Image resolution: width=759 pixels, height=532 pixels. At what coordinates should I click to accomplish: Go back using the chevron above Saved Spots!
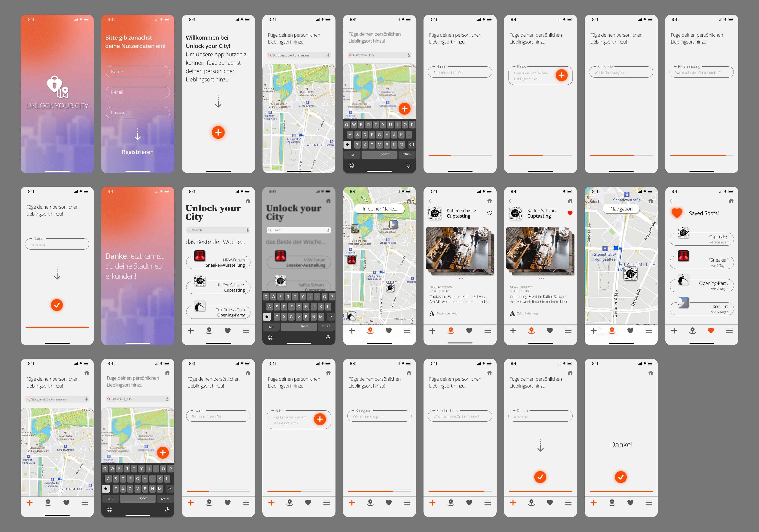coord(671,201)
